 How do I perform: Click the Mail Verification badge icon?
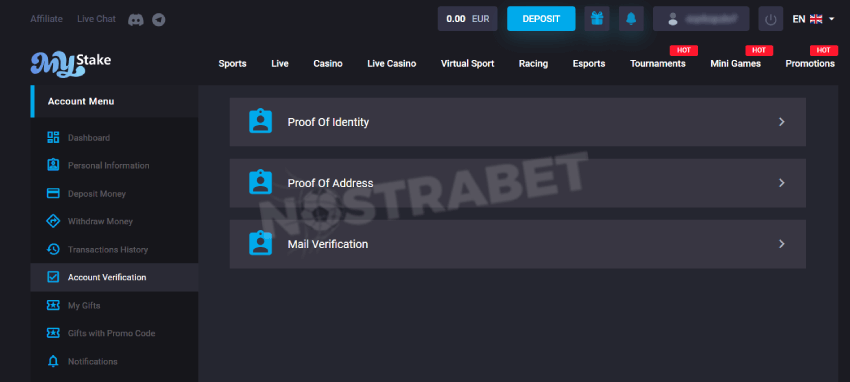[260, 243]
